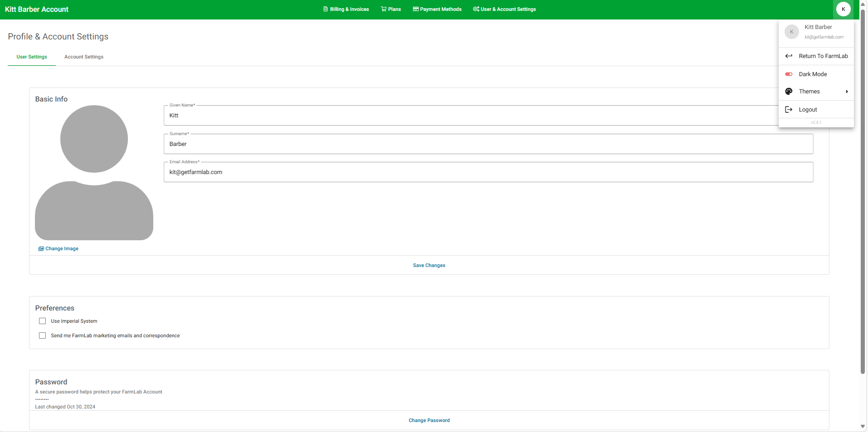Expand the Themes submenu arrow

pos(847,92)
